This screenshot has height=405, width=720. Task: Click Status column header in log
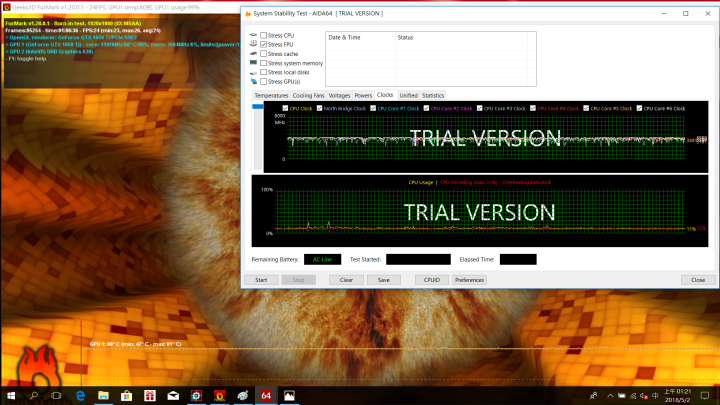(x=461, y=38)
